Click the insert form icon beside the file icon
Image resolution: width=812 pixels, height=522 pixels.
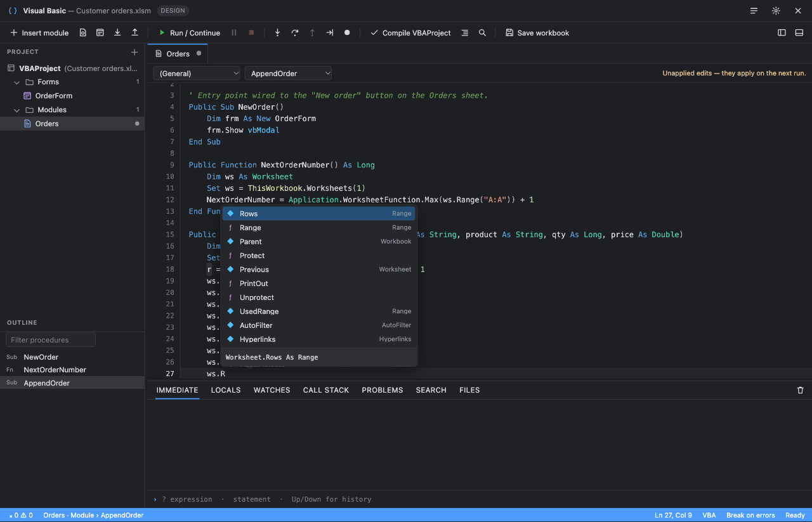[100, 33]
